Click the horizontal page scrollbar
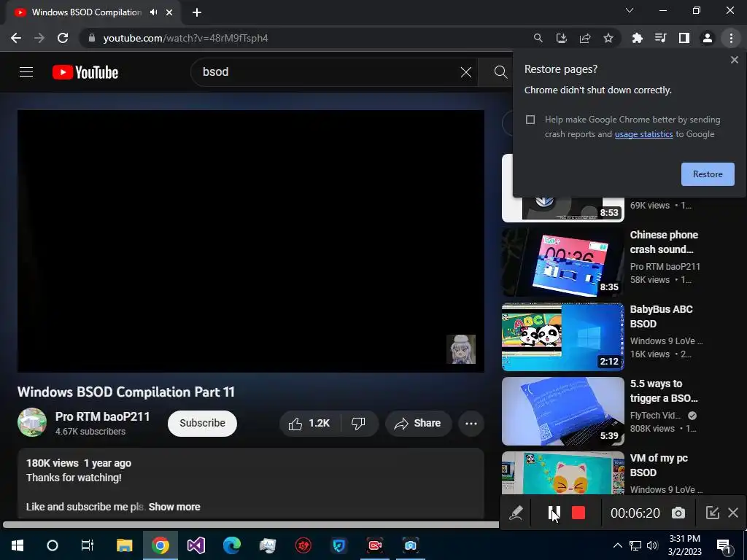 [x=251, y=525]
